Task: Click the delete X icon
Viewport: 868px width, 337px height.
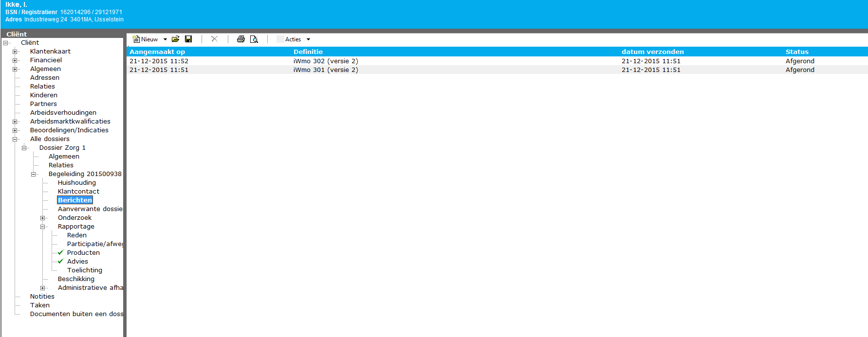Action: (x=214, y=39)
